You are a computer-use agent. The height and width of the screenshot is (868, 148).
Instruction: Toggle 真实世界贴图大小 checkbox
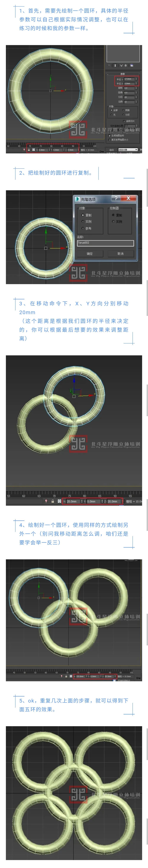pos(109,140)
